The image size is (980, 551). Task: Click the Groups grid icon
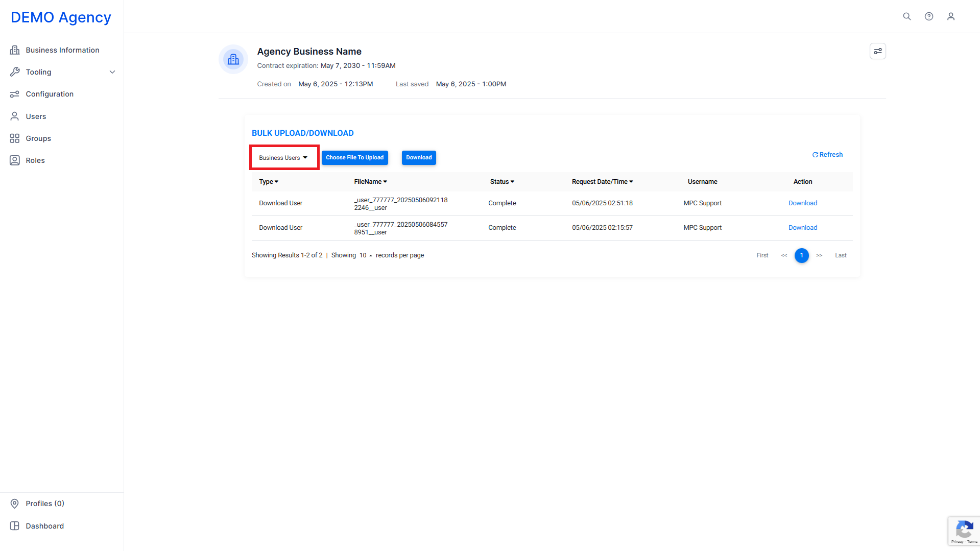pos(15,138)
